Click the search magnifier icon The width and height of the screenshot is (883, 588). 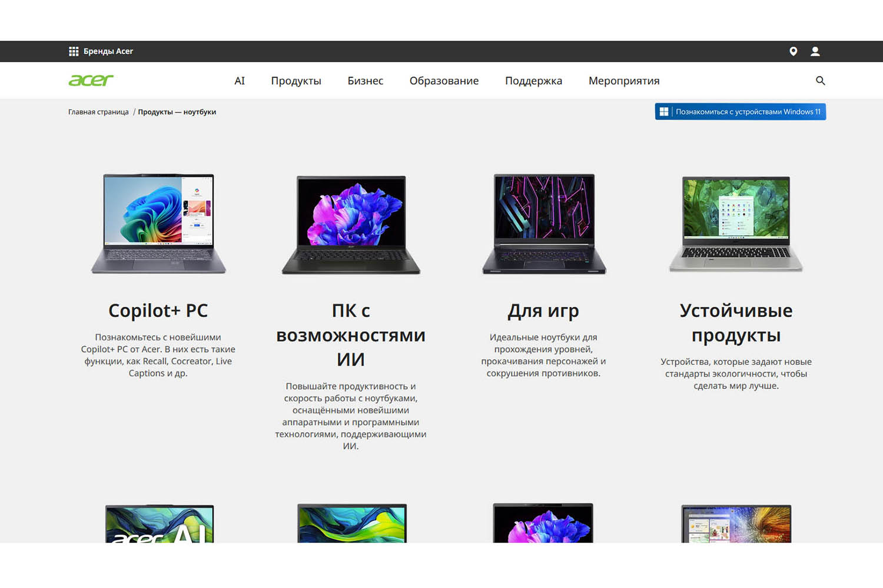[x=820, y=81]
